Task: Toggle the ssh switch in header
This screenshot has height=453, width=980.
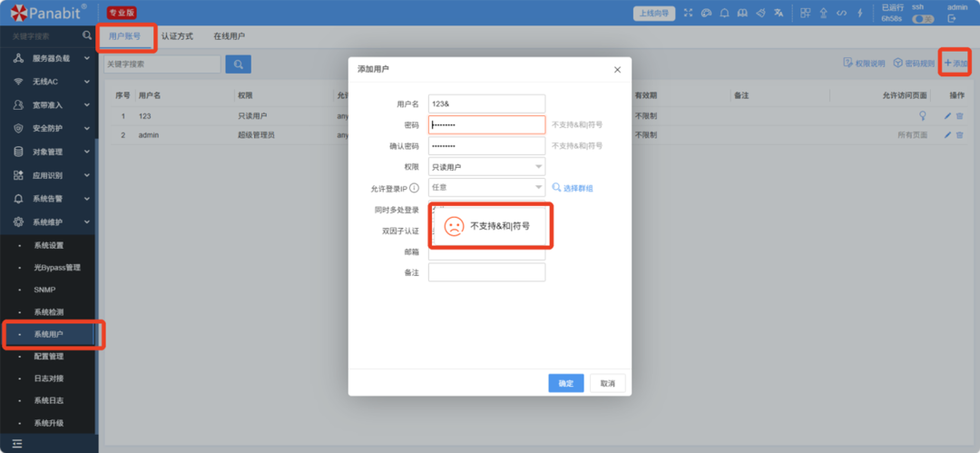Action: (x=923, y=19)
